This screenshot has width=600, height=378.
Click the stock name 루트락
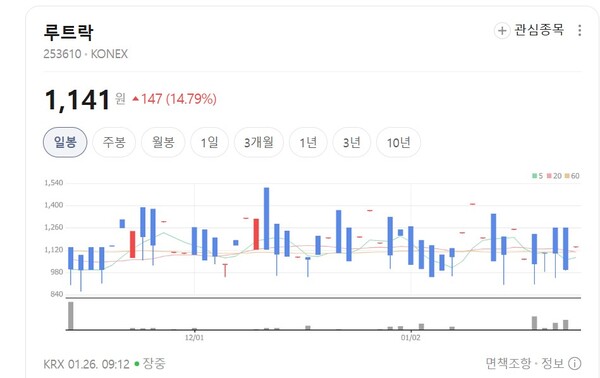(68, 32)
